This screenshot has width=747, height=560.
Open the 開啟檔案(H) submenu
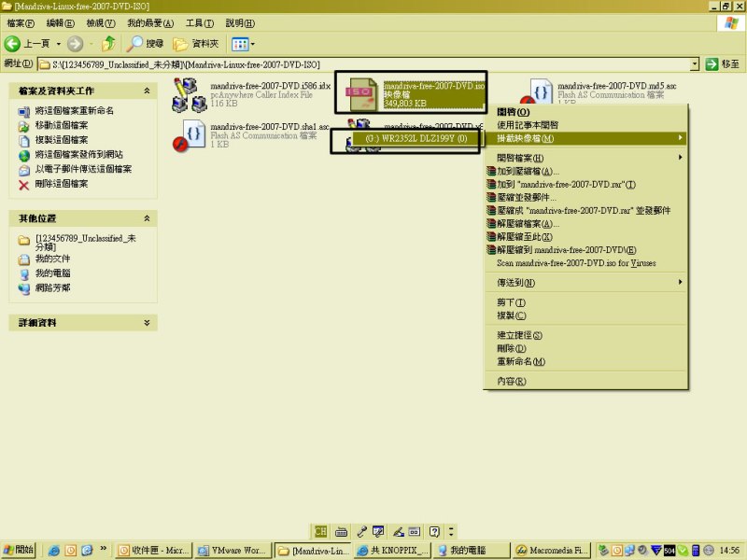pyautogui.click(x=585, y=158)
